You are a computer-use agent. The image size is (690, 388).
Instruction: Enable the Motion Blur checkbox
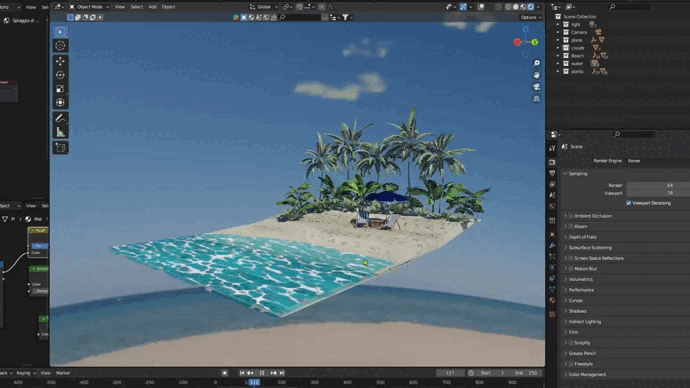click(571, 269)
